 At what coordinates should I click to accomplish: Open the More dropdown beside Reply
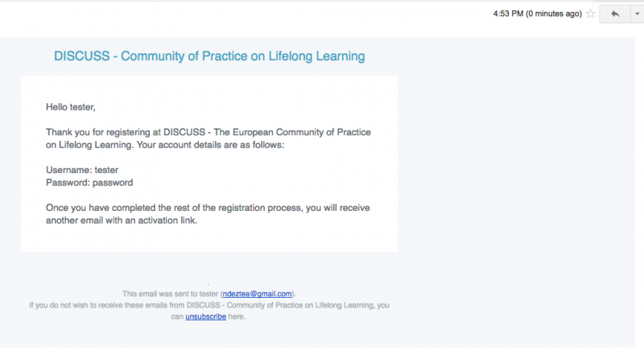pos(637,14)
